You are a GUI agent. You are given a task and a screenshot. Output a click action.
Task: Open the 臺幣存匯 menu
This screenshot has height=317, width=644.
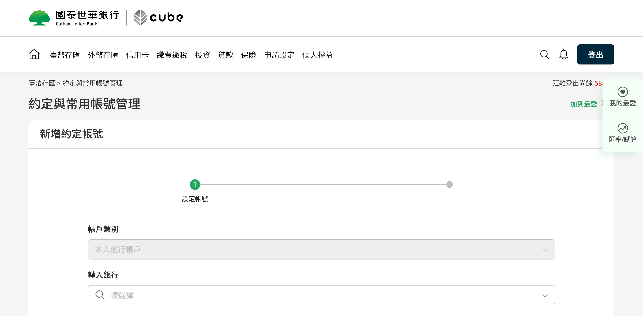65,55
